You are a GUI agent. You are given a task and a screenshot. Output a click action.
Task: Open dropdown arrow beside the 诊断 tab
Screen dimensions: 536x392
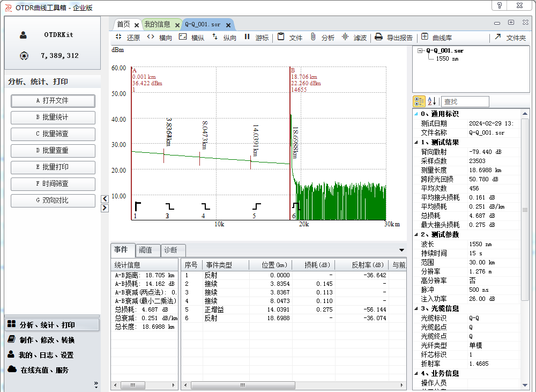pyautogui.click(x=401, y=250)
